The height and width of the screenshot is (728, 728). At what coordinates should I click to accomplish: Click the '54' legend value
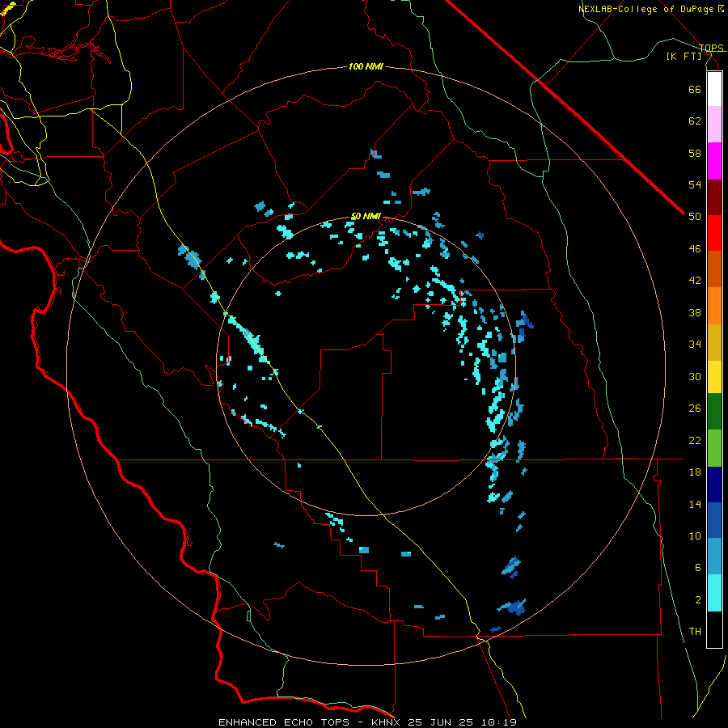point(695,184)
